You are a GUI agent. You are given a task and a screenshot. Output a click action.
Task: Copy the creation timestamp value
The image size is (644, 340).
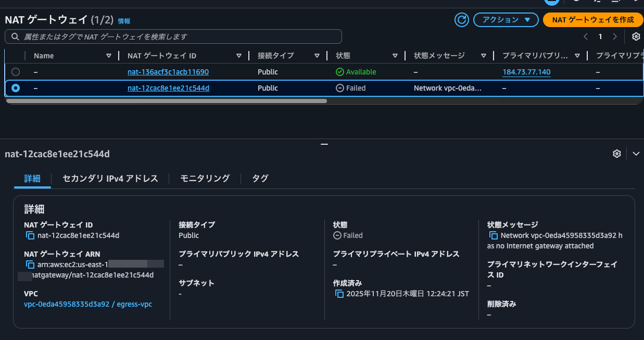pos(339,294)
